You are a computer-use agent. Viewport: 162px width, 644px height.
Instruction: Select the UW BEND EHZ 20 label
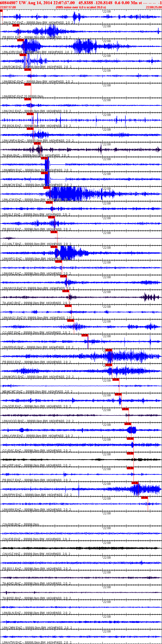(23, 96)
